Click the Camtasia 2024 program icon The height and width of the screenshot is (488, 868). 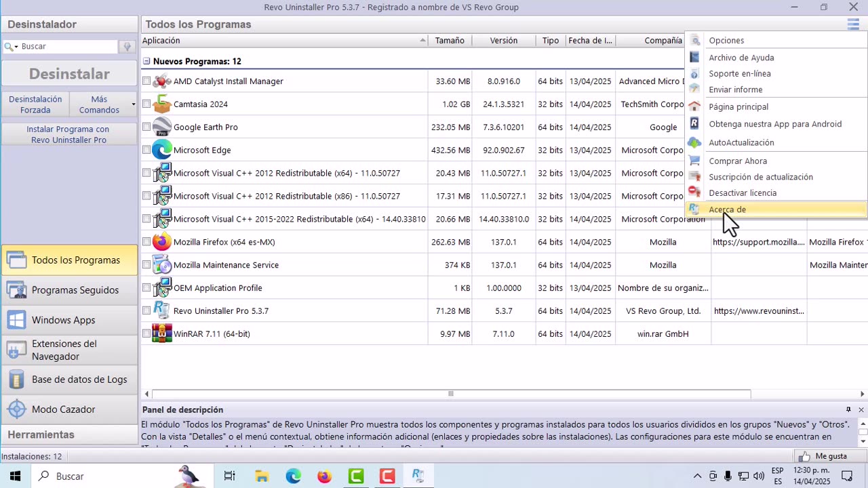(162, 104)
